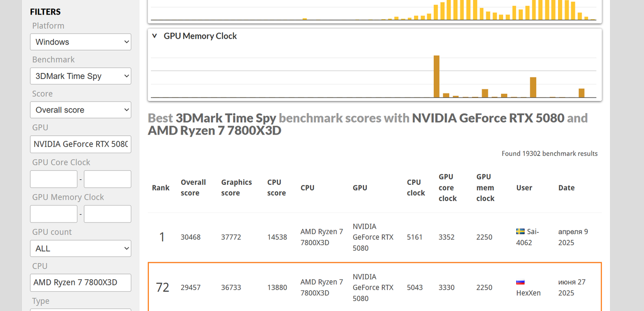Click the Rank column header
Screen dimensions: 644x311
[160, 187]
